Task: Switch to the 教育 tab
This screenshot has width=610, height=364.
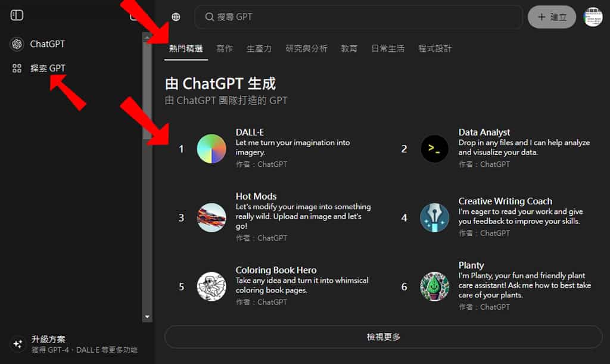Action: click(349, 49)
